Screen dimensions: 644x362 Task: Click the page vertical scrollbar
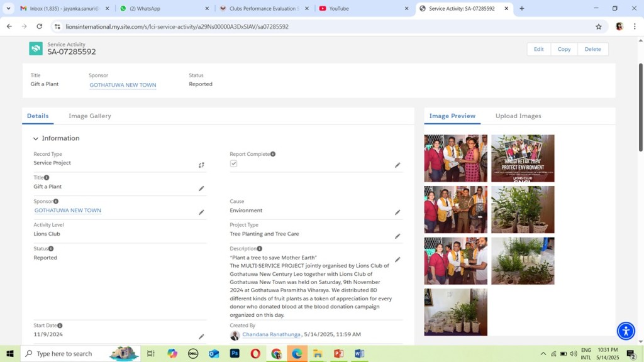641,107
